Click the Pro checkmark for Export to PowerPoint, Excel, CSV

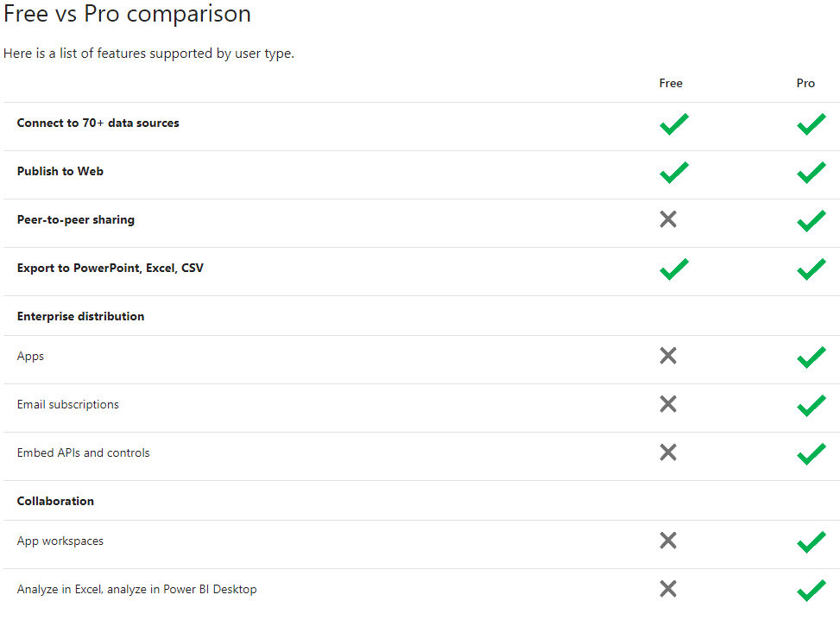click(x=811, y=269)
